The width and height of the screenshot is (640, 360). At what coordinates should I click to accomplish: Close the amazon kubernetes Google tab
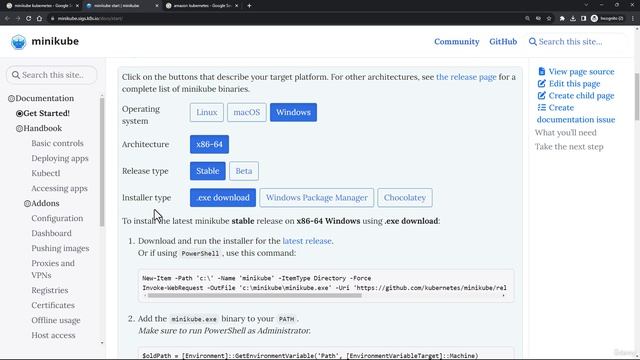point(236,6)
